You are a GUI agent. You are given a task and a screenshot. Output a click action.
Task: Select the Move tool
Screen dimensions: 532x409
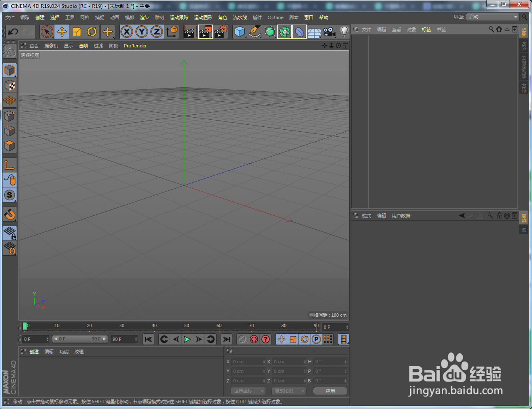click(62, 32)
